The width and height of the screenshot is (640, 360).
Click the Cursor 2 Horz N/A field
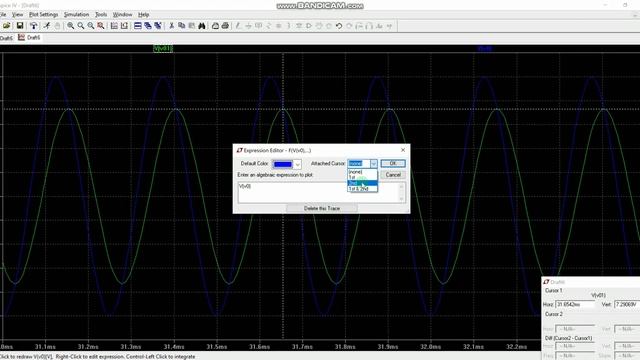[576, 329]
